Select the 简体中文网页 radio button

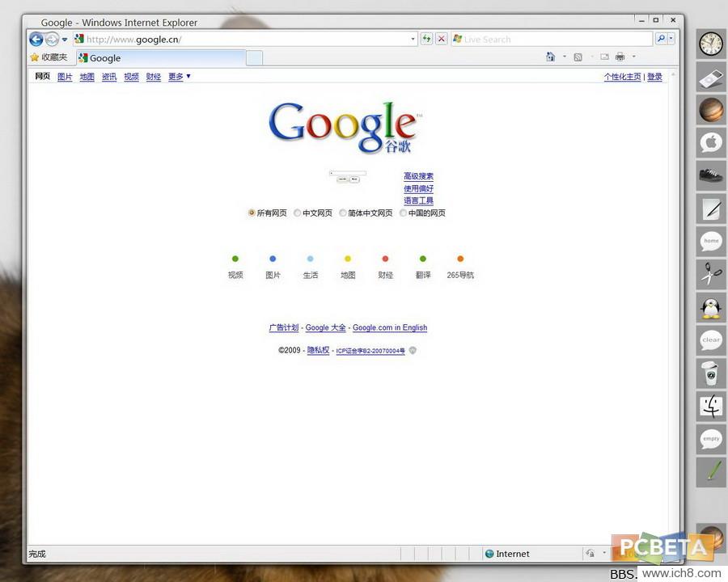[x=343, y=213]
